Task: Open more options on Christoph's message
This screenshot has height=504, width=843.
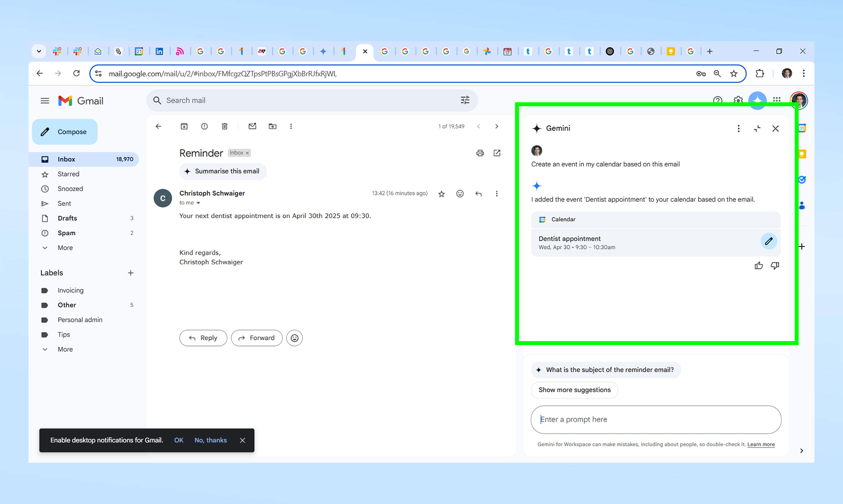Action: point(497,194)
